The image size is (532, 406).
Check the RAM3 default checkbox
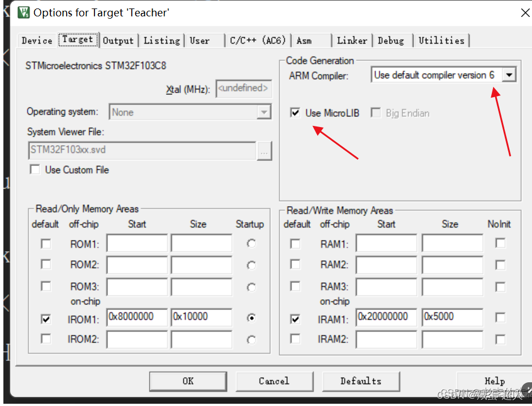[295, 286]
